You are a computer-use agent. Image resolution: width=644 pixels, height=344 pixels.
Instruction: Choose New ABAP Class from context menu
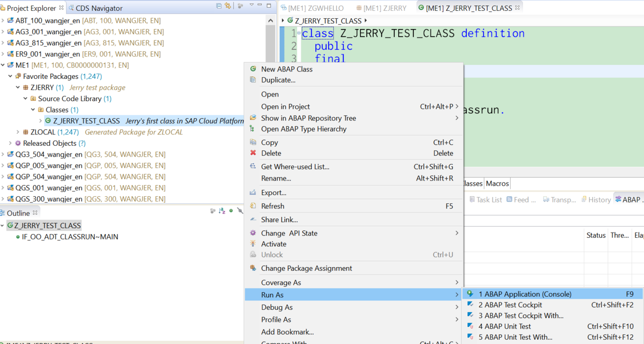tap(354, 69)
